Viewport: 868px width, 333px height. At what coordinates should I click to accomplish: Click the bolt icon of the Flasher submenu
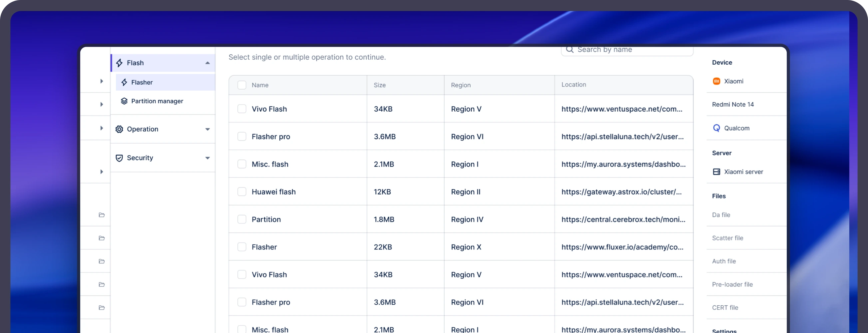click(124, 82)
